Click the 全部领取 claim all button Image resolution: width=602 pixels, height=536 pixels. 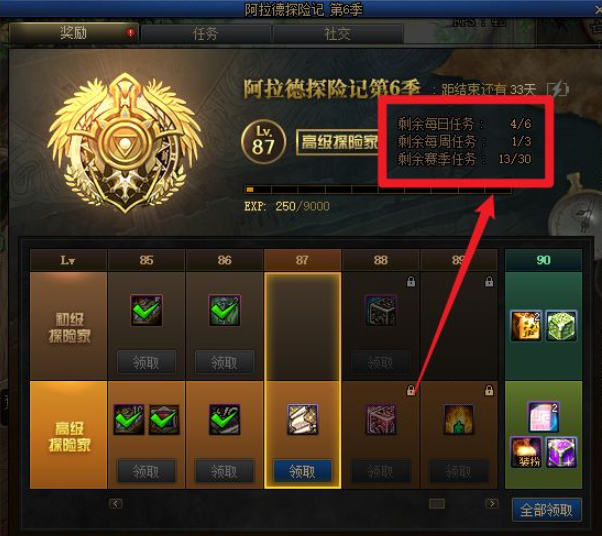[x=546, y=510]
